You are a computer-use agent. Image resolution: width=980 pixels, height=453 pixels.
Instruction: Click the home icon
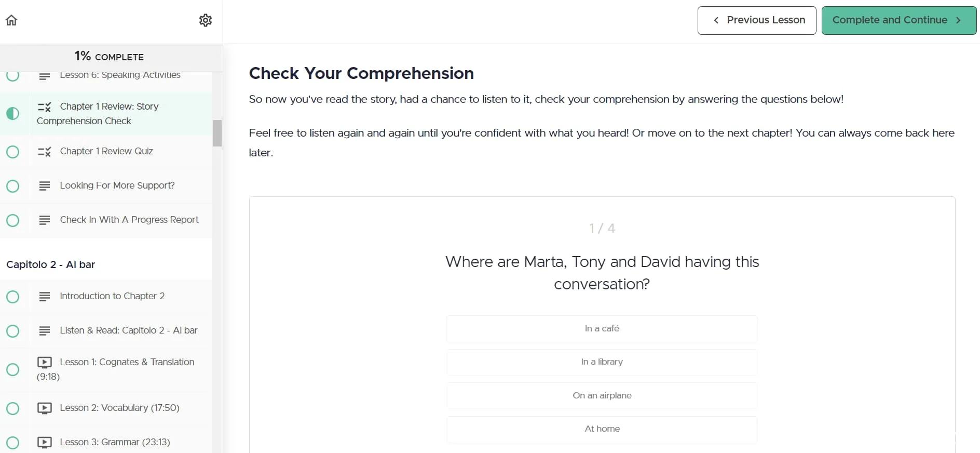click(11, 20)
